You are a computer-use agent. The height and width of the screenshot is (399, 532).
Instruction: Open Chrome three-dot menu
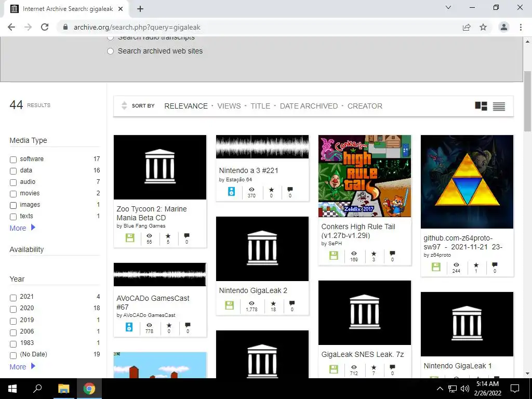coord(521,27)
